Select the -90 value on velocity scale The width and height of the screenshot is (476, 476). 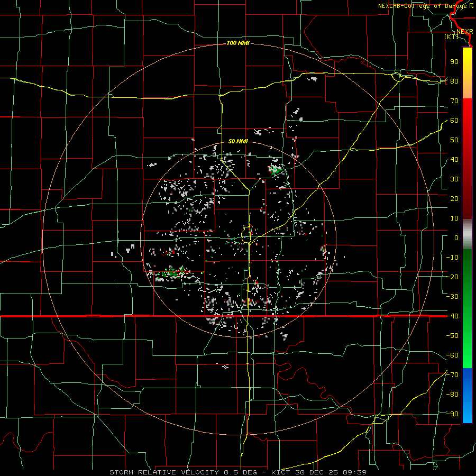pyautogui.click(x=452, y=414)
